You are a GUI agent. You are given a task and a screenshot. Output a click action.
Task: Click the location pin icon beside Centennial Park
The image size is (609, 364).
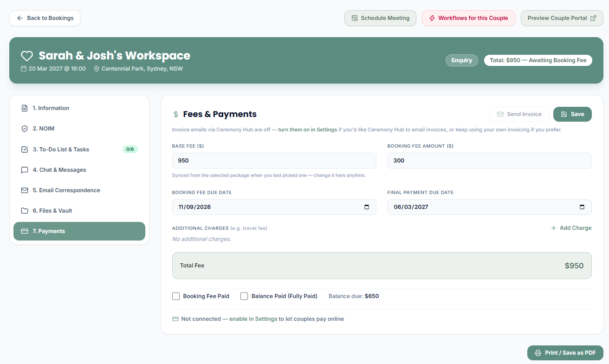coord(97,69)
